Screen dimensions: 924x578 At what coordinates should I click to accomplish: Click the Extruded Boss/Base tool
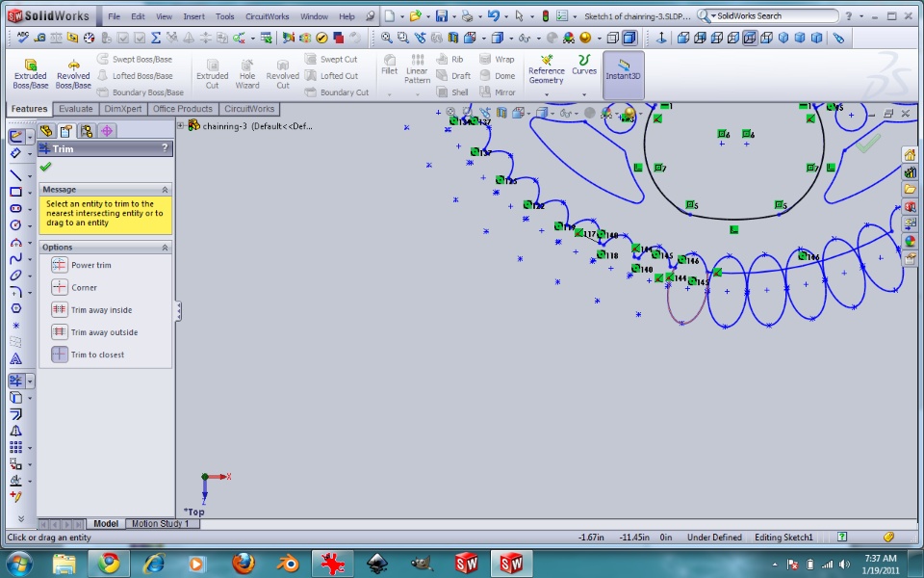point(31,74)
